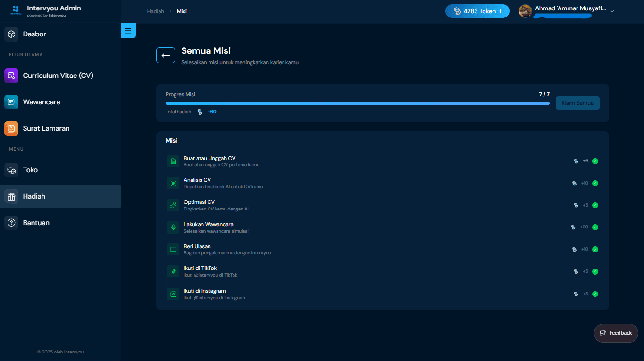Go to Surat Lamaran page
Viewport: 644px width, 361px height.
[x=60, y=128]
